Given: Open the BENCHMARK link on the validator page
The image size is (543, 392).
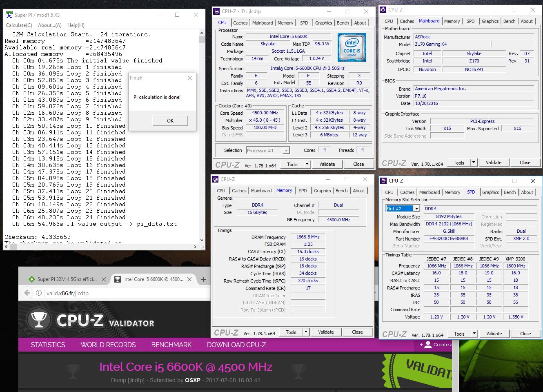Looking at the screenshot, I should tap(171, 345).
